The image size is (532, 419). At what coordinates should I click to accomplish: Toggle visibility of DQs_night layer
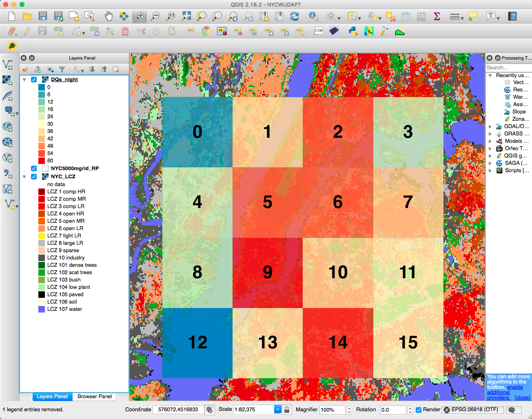point(34,80)
